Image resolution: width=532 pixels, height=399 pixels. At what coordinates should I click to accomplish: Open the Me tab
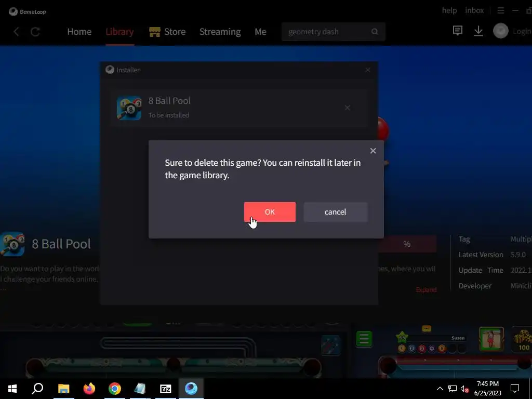click(260, 32)
